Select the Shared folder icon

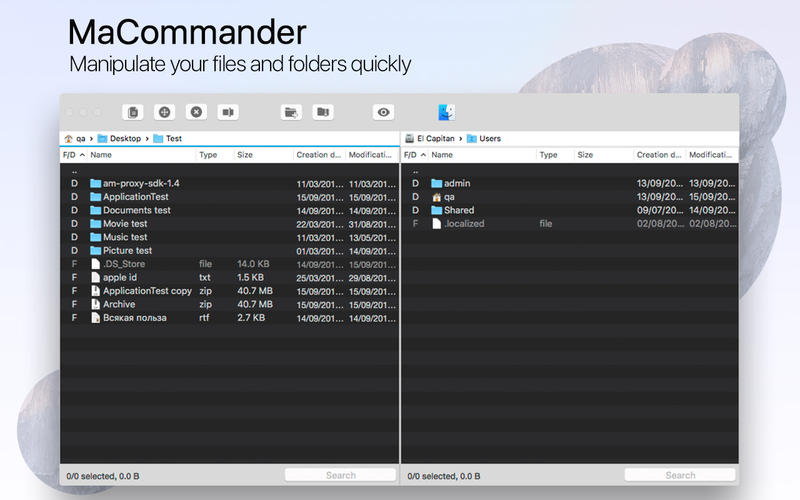click(x=436, y=210)
